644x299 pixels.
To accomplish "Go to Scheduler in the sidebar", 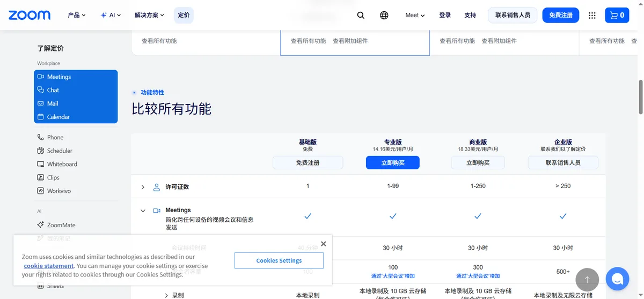I will pos(59,151).
